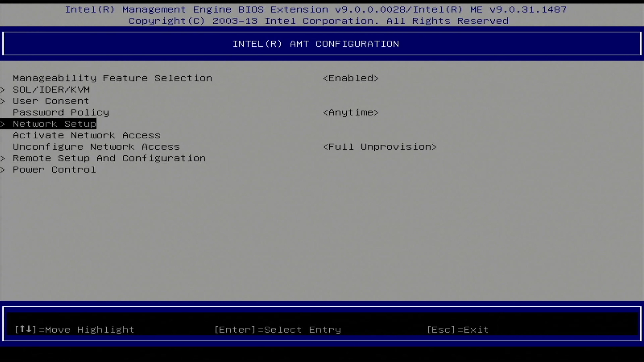644x362 pixels.
Task: Expand arrow beside Power Control
Action: (x=3, y=170)
